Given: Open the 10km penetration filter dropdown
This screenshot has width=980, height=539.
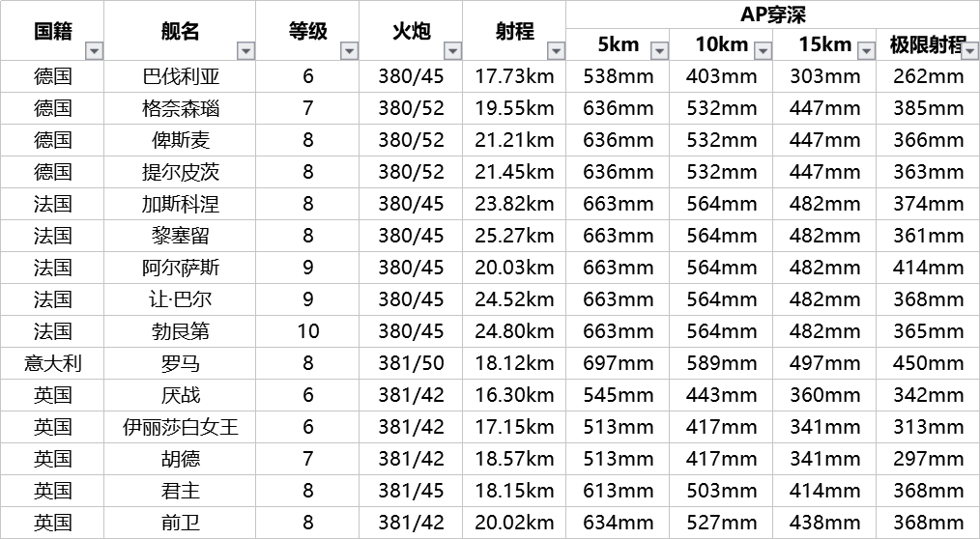Looking at the screenshot, I should (x=762, y=50).
